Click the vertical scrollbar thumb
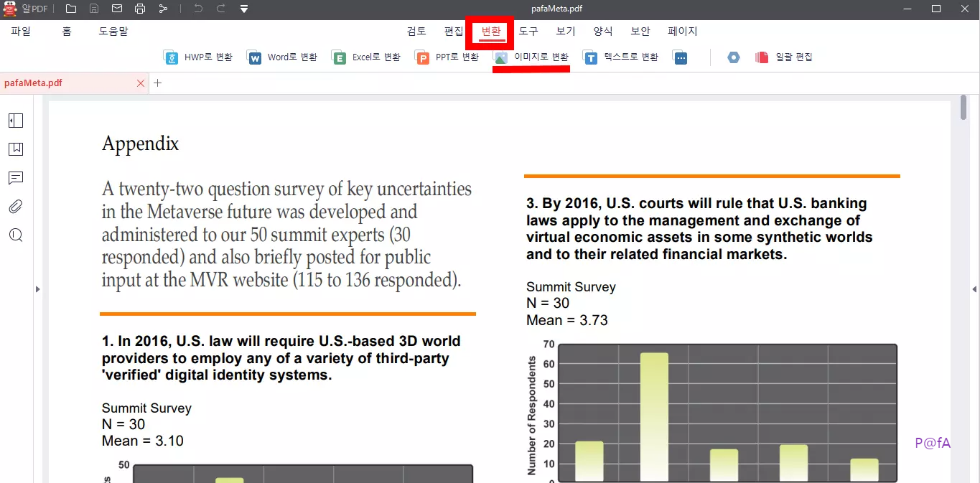980x483 pixels. pyautogui.click(x=963, y=108)
